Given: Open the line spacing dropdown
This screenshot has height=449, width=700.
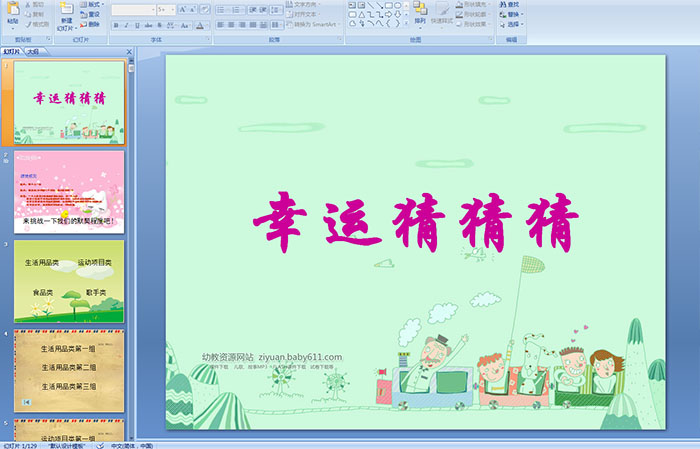Looking at the screenshot, I should (x=276, y=9).
